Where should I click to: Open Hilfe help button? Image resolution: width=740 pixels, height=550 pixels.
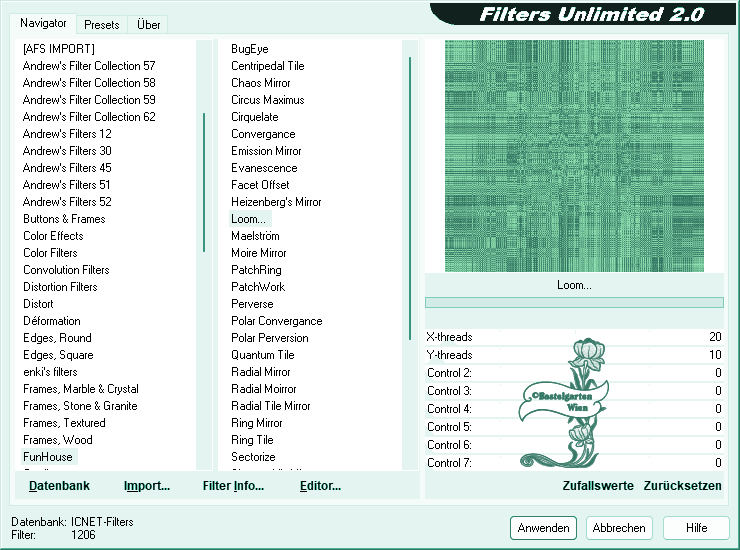696,528
